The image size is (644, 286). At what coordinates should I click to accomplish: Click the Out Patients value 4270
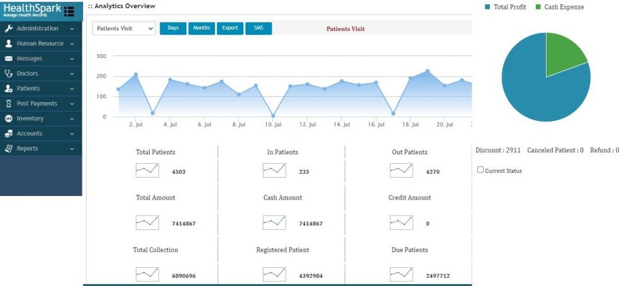433,172
